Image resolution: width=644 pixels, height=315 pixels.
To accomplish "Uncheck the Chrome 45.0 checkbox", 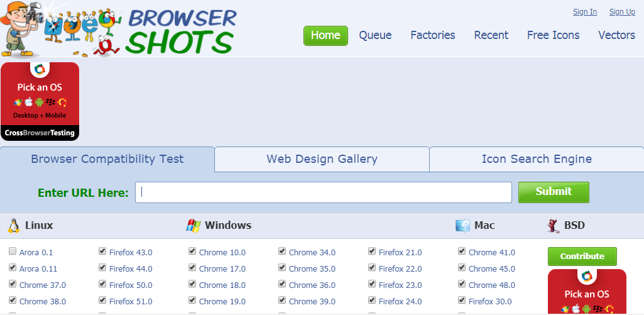I will tap(462, 267).
